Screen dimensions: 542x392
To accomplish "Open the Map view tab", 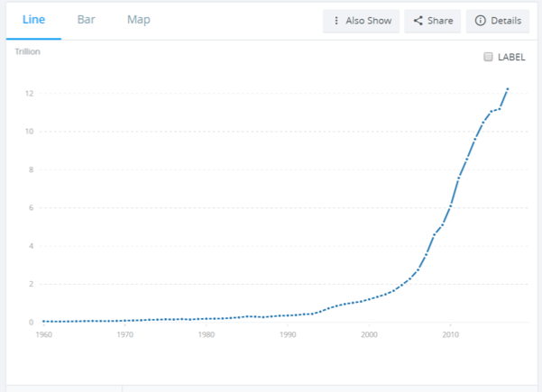I will pyautogui.click(x=139, y=20).
